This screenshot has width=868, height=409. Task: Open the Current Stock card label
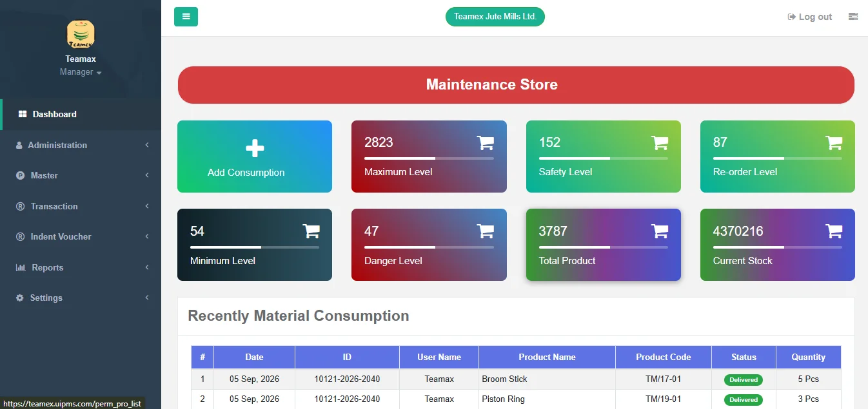pyautogui.click(x=742, y=261)
